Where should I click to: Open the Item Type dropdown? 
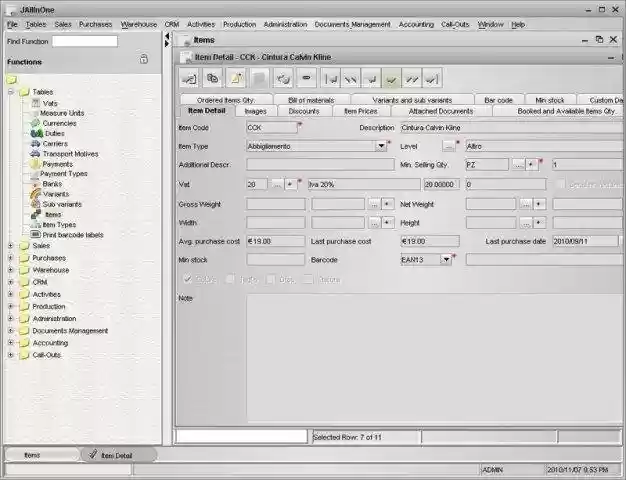381,146
